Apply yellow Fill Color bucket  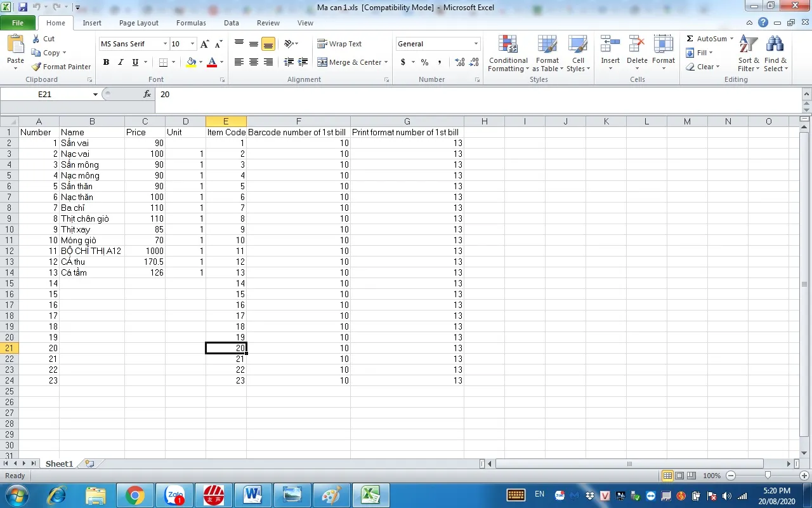[x=191, y=62]
